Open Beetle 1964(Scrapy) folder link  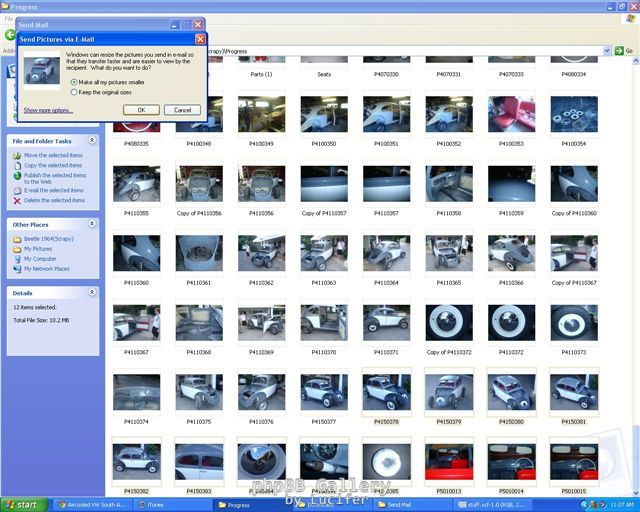(49, 239)
